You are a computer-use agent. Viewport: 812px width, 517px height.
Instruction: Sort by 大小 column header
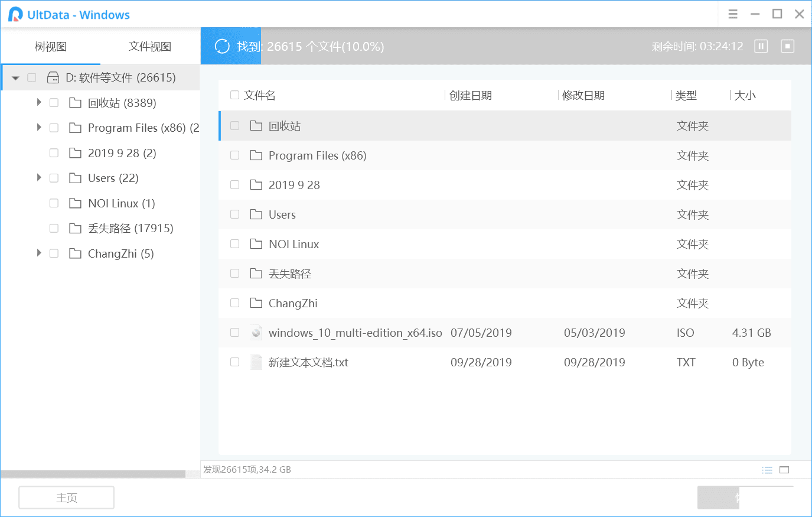pyautogui.click(x=745, y=95)
